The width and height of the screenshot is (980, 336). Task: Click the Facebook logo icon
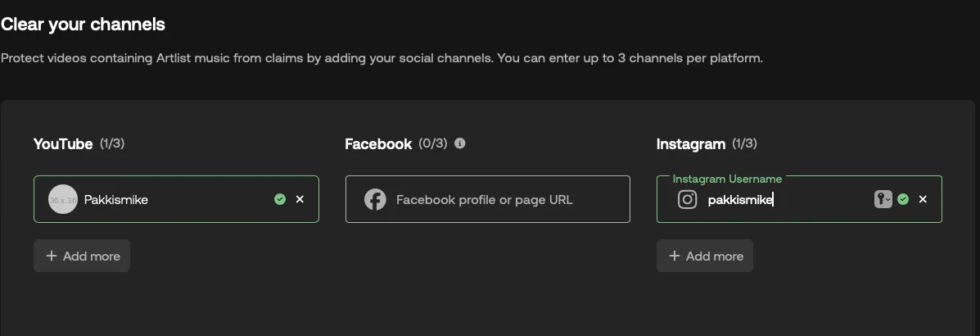(x=375, y=199)
